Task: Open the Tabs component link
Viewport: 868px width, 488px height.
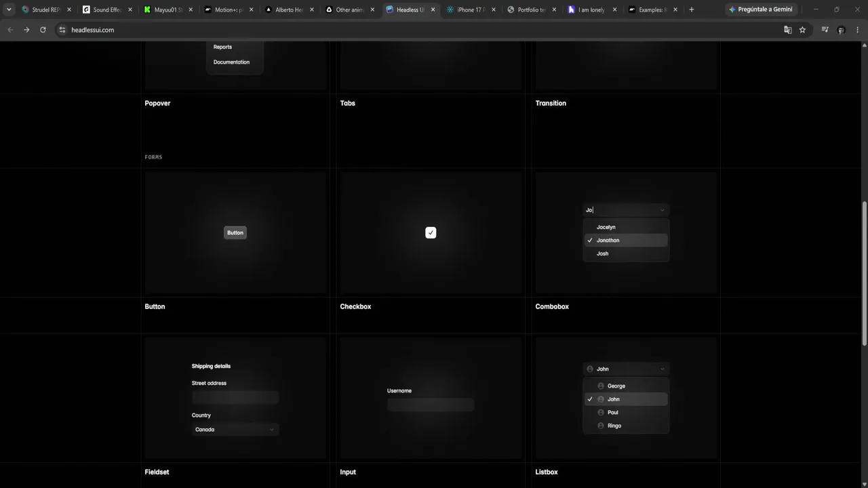Action: point(348,103)
